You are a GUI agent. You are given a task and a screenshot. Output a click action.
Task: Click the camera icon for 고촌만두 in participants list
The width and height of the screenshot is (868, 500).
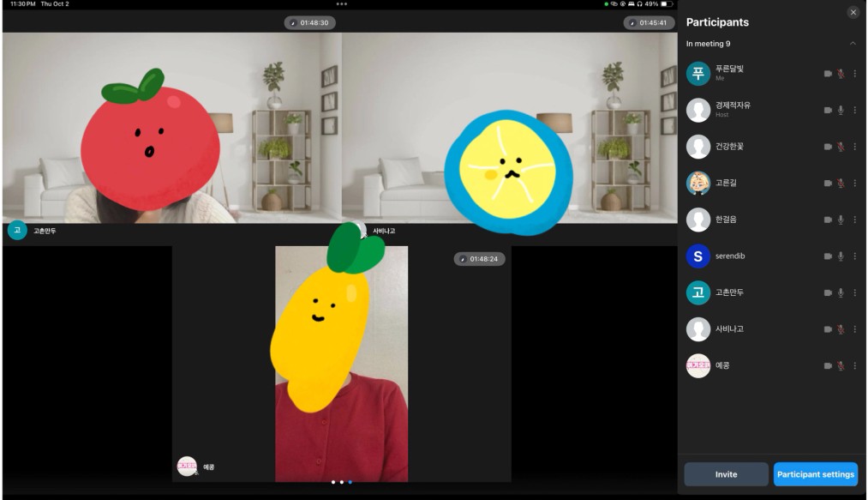(x=828, y=292)
